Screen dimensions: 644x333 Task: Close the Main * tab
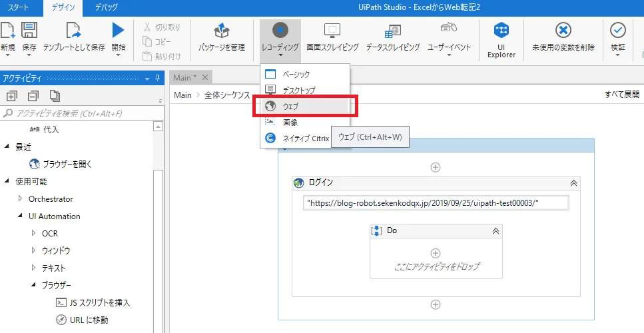pyautogui.click(x=205, y=78)
